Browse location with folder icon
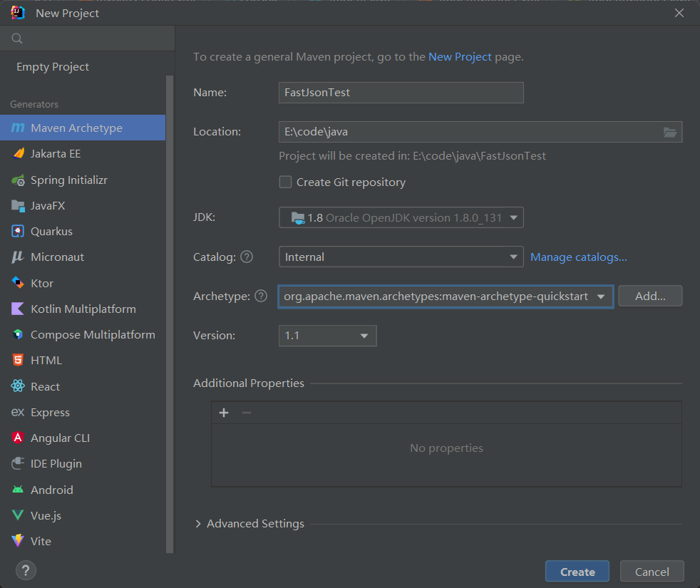This screenshot has height=588, width=700. pyautogui.click(x=669, y=132)
